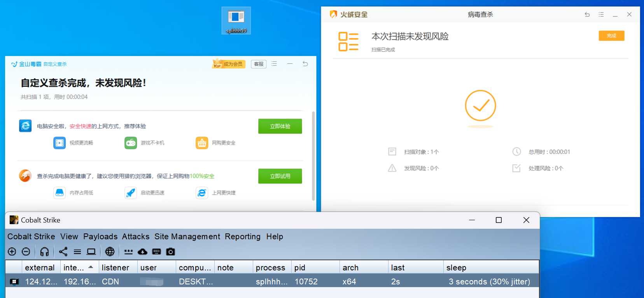Click the 启动更迅速 rocket icon

click(x=131, y=193)
